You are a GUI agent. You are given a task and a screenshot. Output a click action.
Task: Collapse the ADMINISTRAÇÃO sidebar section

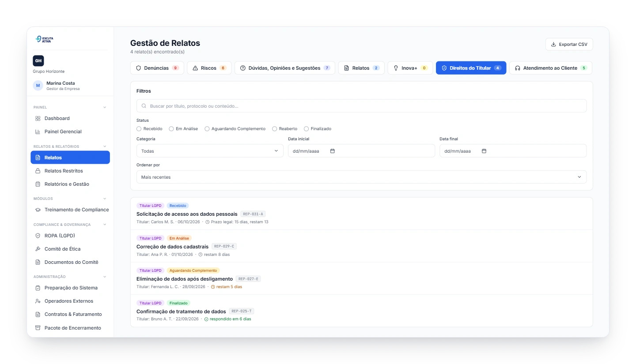click(105, 277)
